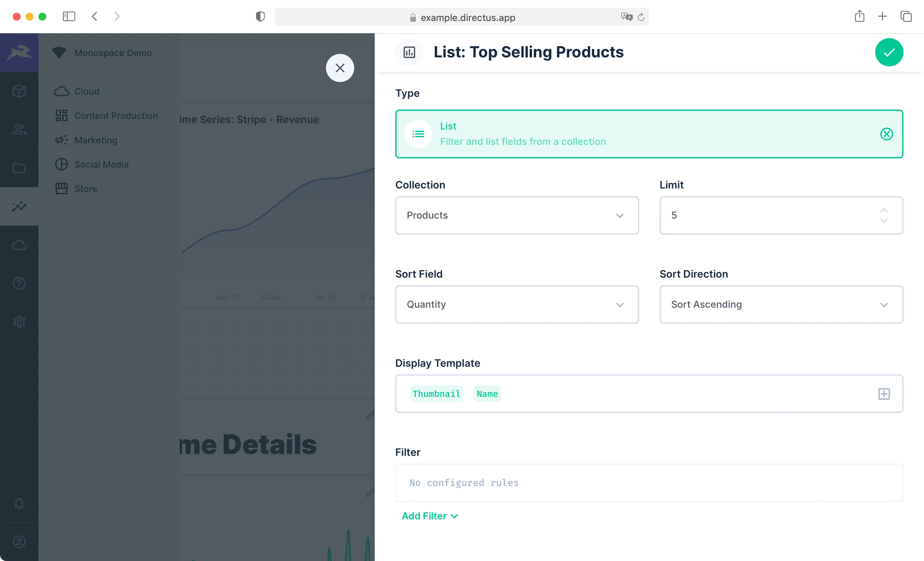Select the Insights dashboard module icon
Image resolution: width=924 pixels, height=561 pixels.
tap(19, 206)
